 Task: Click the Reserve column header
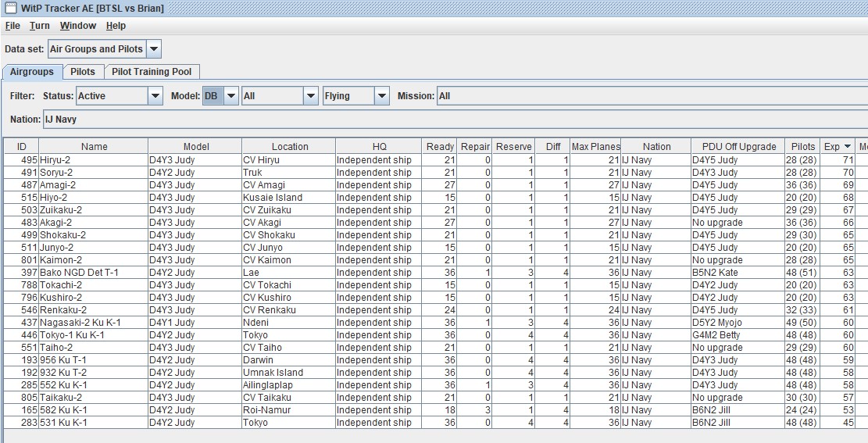[514, 147]
